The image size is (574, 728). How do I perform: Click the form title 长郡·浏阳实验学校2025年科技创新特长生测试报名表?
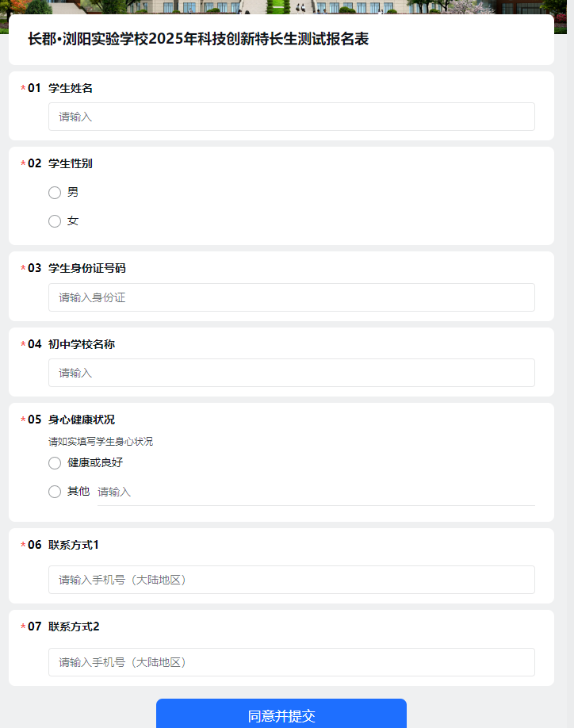tap(198, 39)
